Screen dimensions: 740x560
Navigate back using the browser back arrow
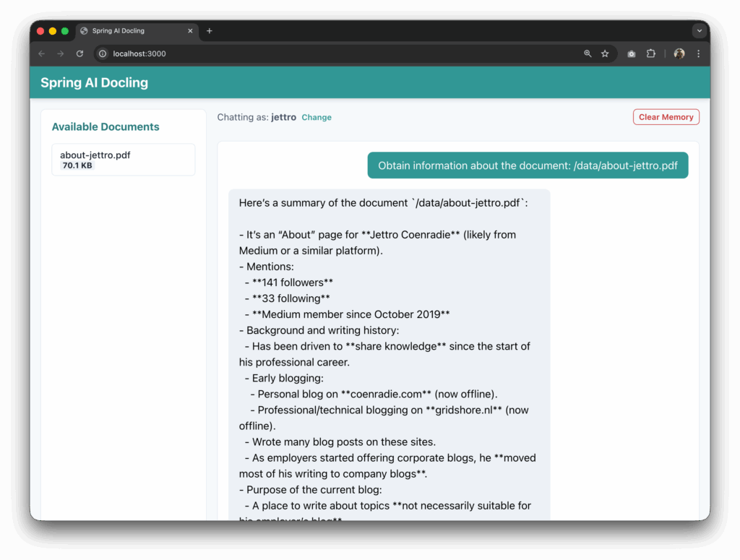(x=41, y=53)
